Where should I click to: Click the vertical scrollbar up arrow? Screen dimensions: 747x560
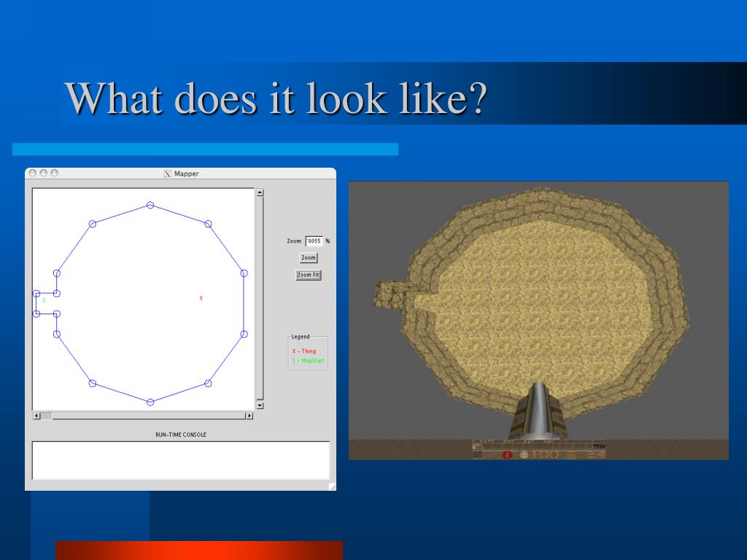[x=260, y=192]
